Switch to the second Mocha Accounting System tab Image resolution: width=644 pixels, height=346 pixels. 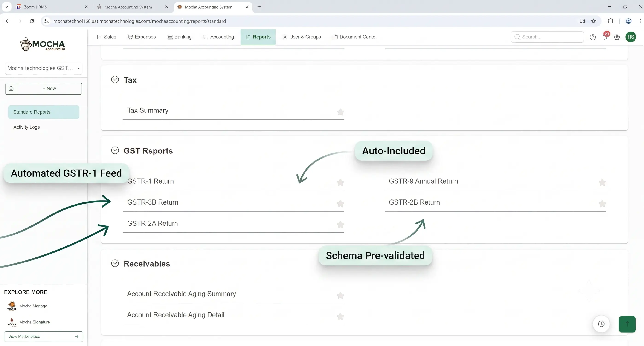point(133,7)
